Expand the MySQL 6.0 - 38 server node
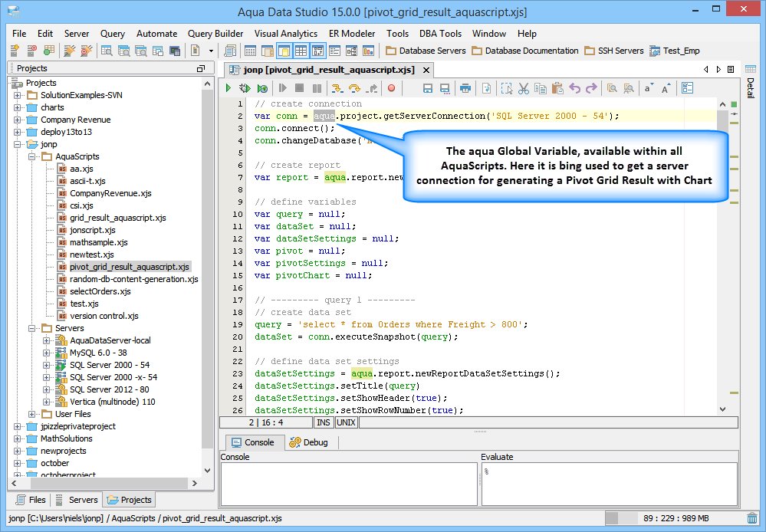The image size is (766, 532). (x=47, y=353)
